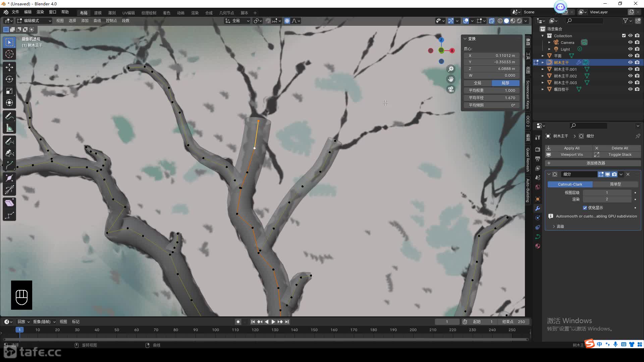644x362 pixels.
Task: Click the pan view hand icon
Action: coord(451,79)
